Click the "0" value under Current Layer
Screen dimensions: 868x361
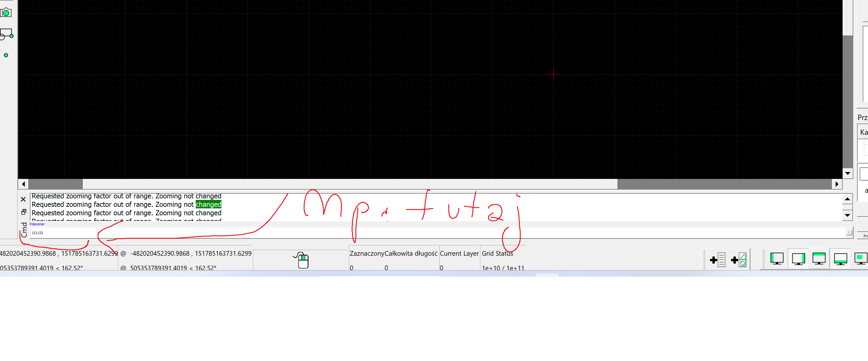[441, 268]
